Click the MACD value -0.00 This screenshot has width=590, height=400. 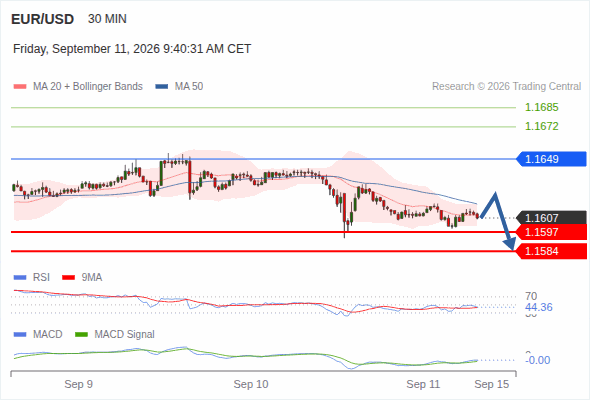click(x=537, y=360)
